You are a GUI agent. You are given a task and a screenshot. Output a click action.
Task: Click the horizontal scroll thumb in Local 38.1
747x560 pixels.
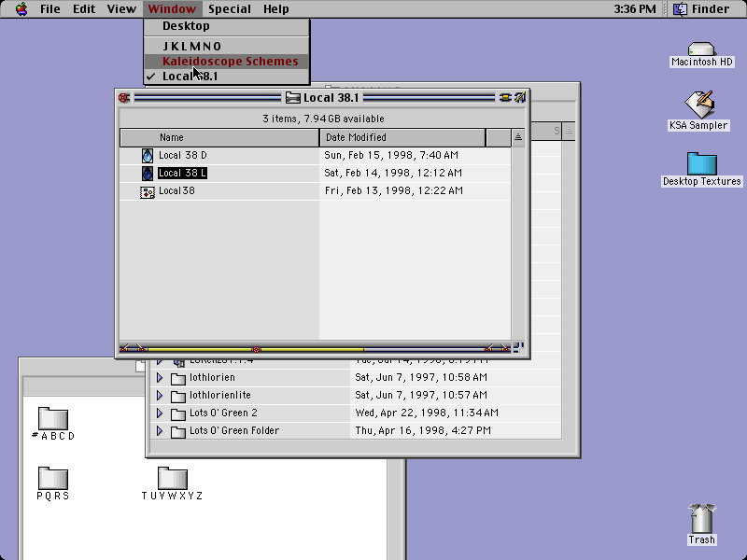(256, 349)
